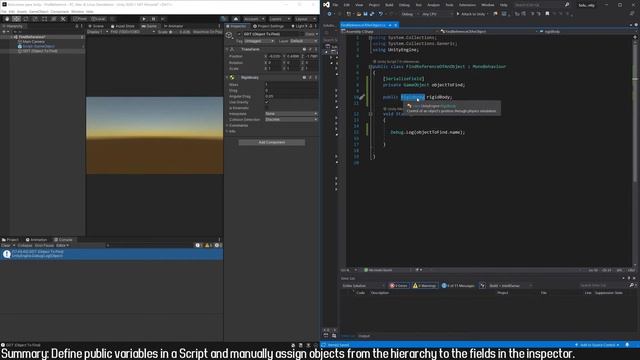Image resolution: width=640 pixels, height=360 pixels.
Task: Click Clear in the Unity Console
Action: tap(6, 245)
